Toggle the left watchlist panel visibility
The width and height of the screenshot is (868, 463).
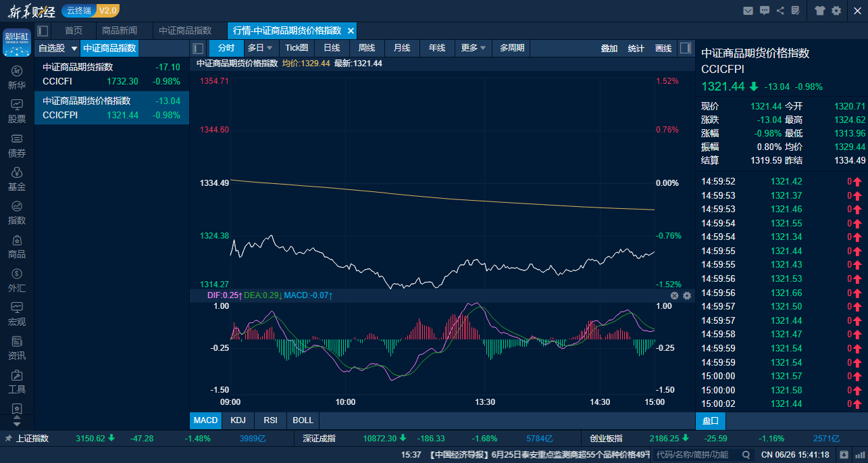click(x=43, y=30)
